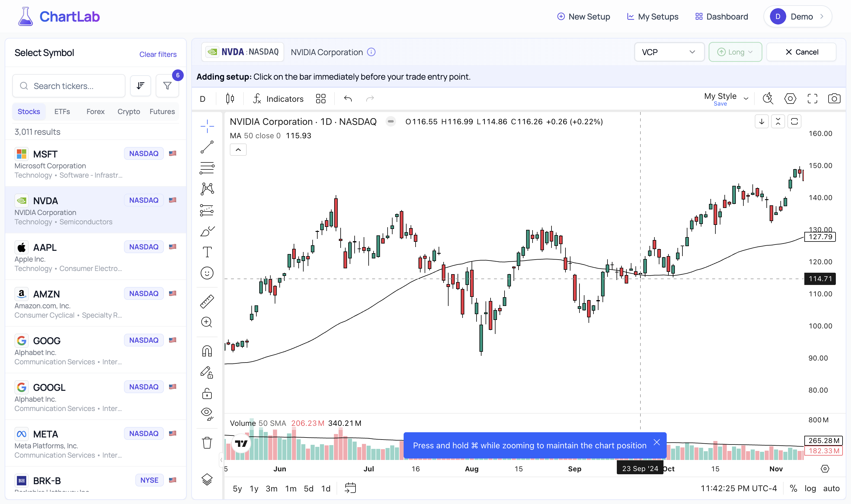Open the Fibonacci retracement tools

coord(207,168)
